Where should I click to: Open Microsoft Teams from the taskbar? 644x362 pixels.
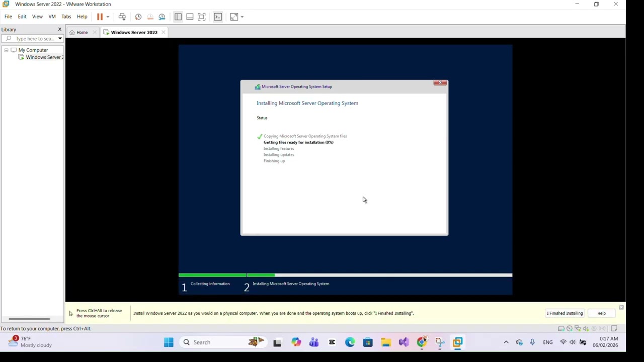[314, 342]
